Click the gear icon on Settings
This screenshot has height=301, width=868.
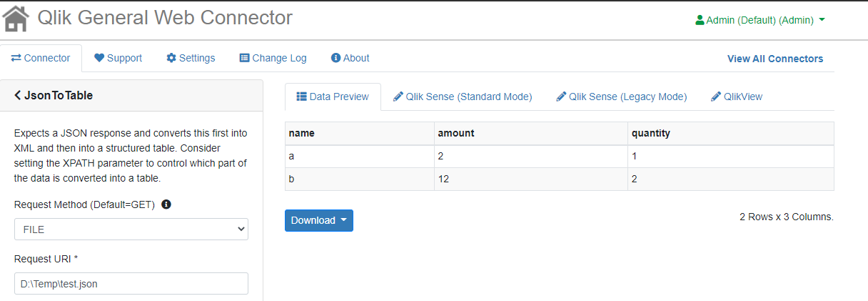(171, 58)
